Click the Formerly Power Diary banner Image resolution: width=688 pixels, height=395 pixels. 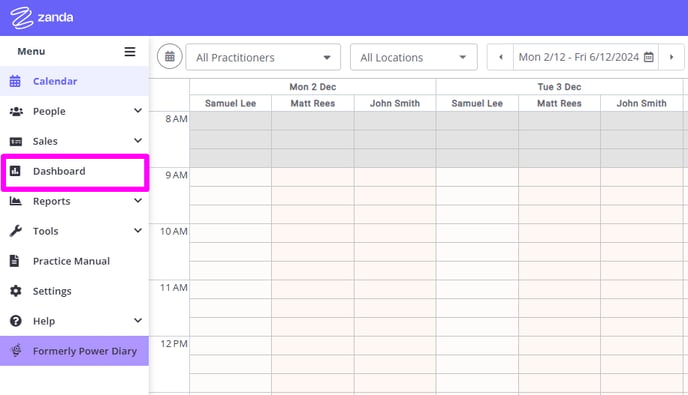pyautogui.click(x=75, y=351)
